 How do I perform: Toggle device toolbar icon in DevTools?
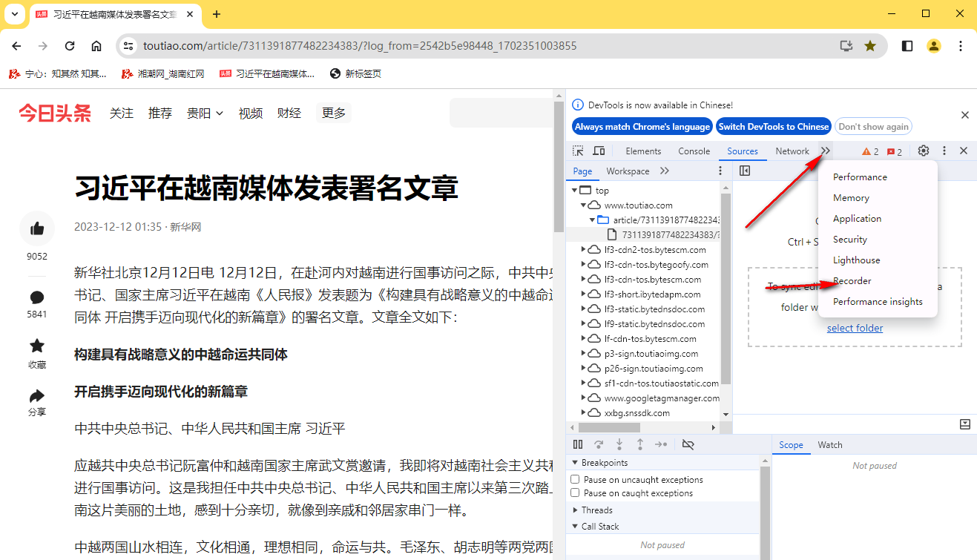pyautogui.click(x=599, y=151)
